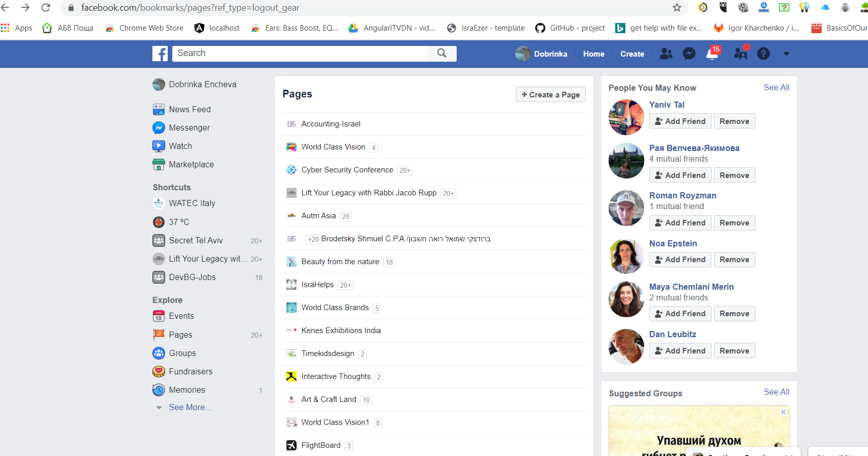
Task: Open Interactive Thoughts page
Action: [x=336, y=376]
